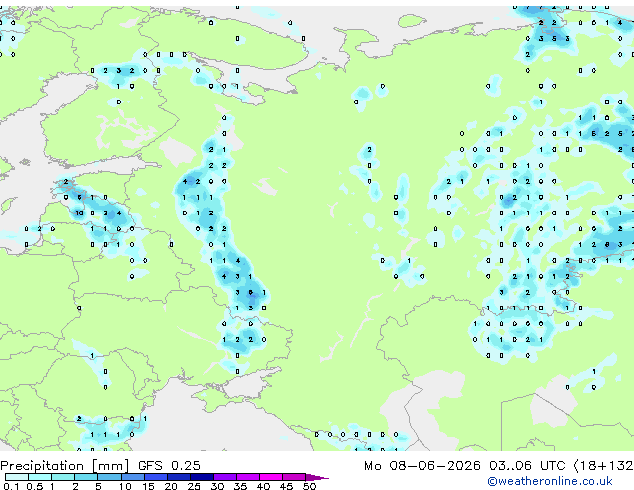Image resolution: width=634 pixels, height=490 pixels.
Task: Click the legend swatch between 0.1 and 0.5
Action: (17, 477)
